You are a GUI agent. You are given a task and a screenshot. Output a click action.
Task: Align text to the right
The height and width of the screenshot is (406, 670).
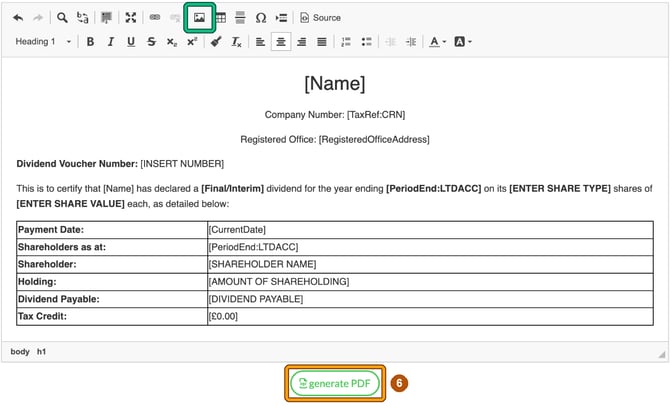click(x=301, y=41)
